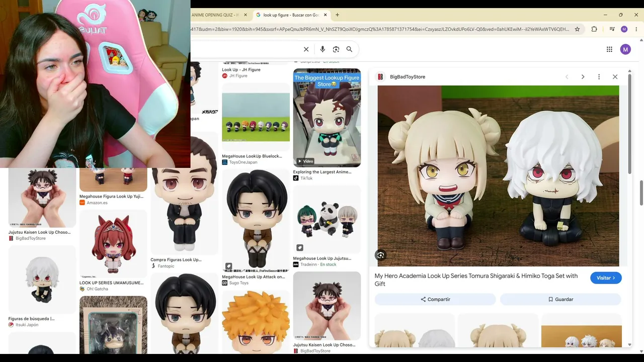Click the 'JH Figure' source text

coord(238,76)
